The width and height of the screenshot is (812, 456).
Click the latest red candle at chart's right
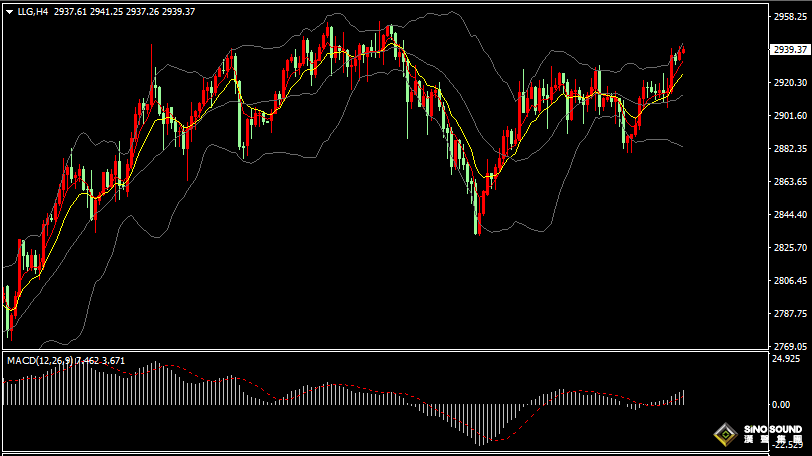682,51
